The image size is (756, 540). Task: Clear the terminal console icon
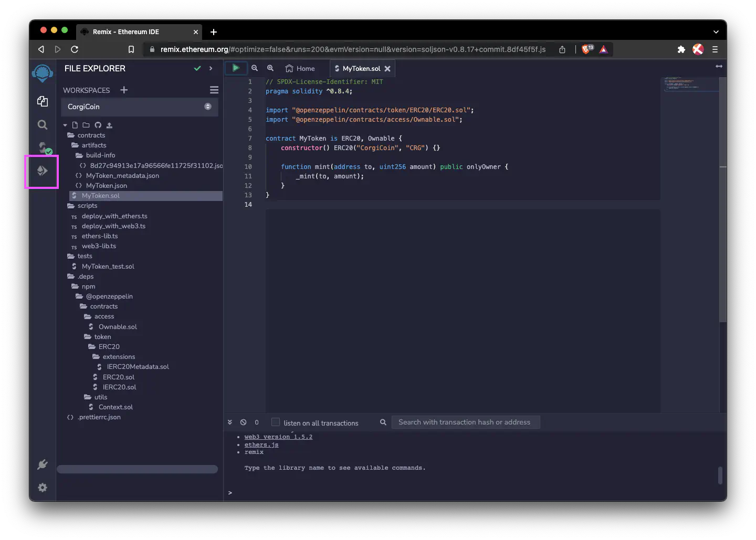(243, 422)
